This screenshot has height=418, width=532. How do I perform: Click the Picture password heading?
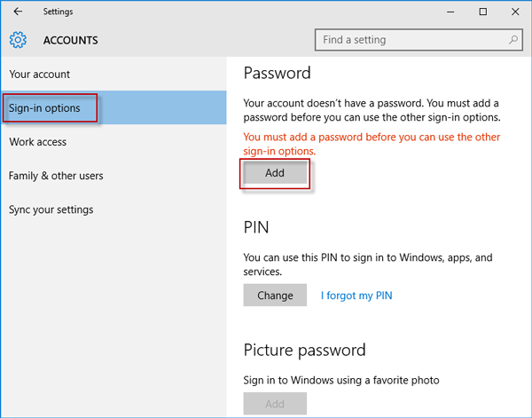point(304,350)
